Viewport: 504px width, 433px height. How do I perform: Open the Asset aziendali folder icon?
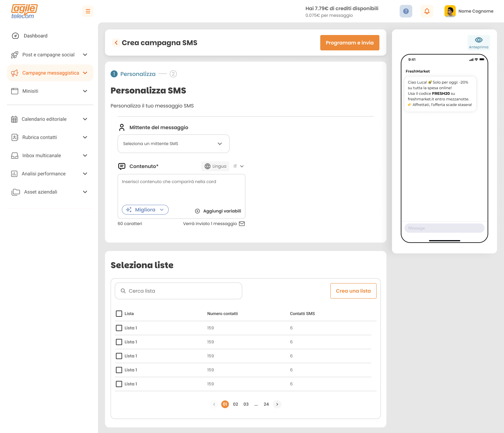point(15,192)
